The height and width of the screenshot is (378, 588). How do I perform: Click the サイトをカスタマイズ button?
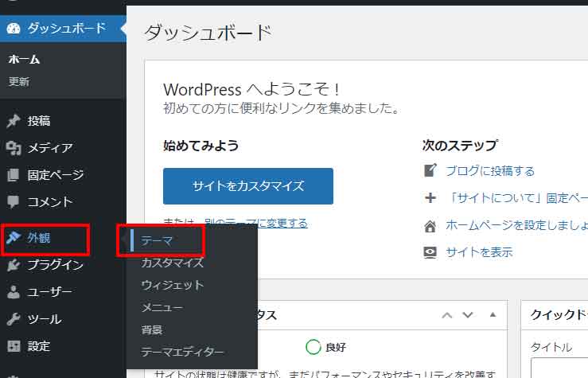pyautogui.click(x=248, y=186)
